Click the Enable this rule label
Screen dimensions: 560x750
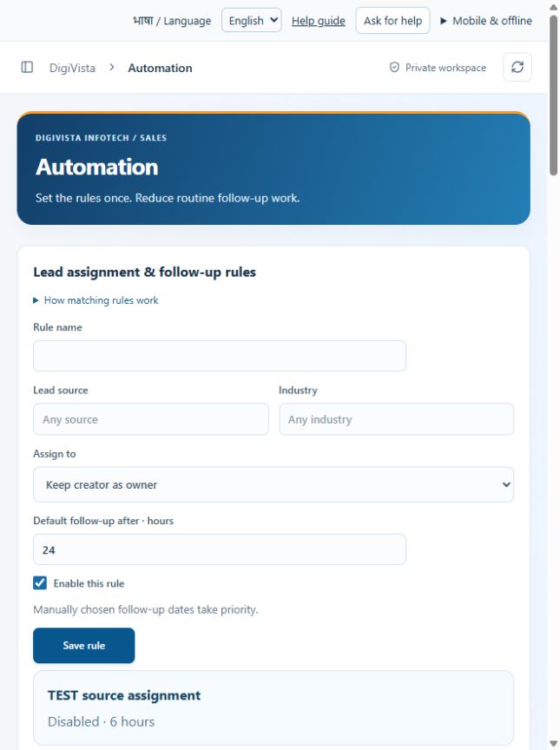pos(89,583)
